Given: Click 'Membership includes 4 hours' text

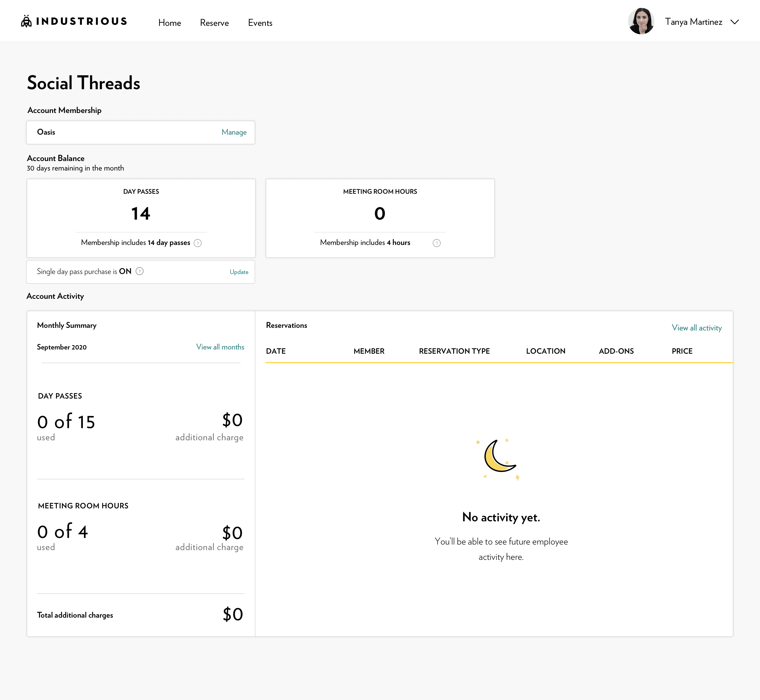Looking at the screenshot, I should (x=365, y=243).
